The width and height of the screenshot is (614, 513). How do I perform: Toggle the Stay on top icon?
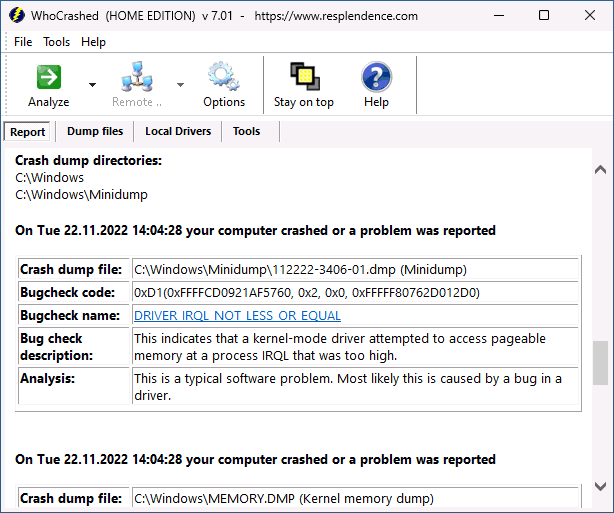(x=305, y=76)
